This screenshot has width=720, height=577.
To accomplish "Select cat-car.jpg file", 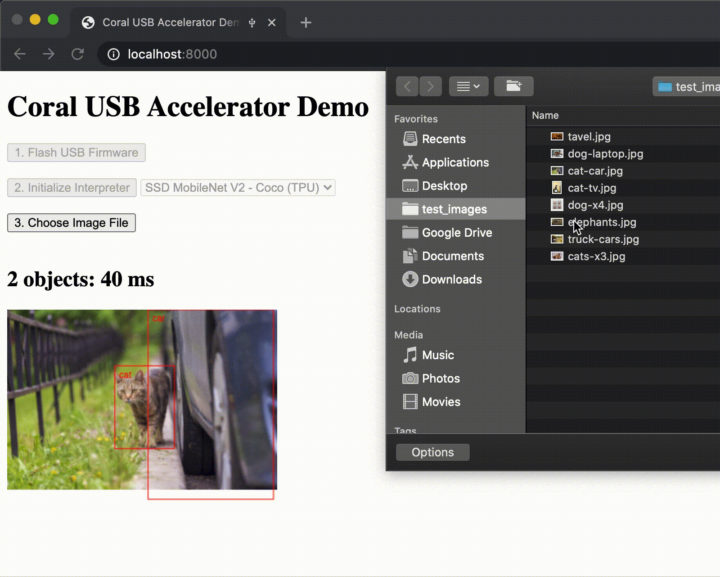I will coord(623,171).
